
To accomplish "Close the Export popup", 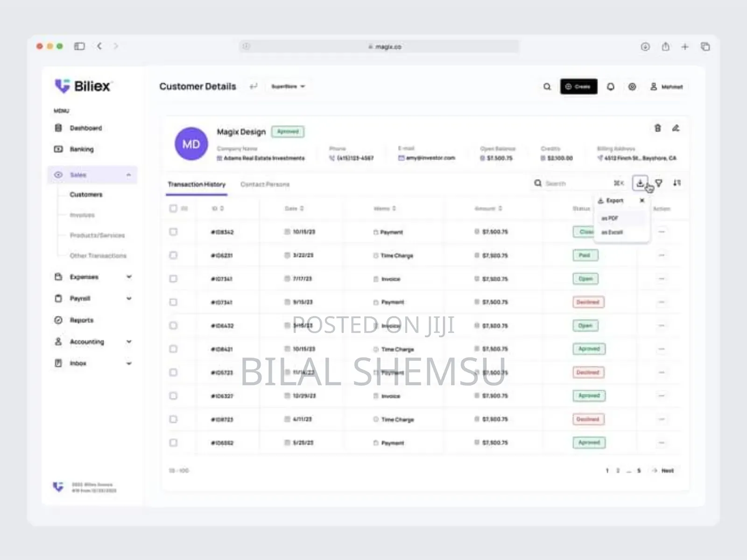I will [x=642, y=200].
